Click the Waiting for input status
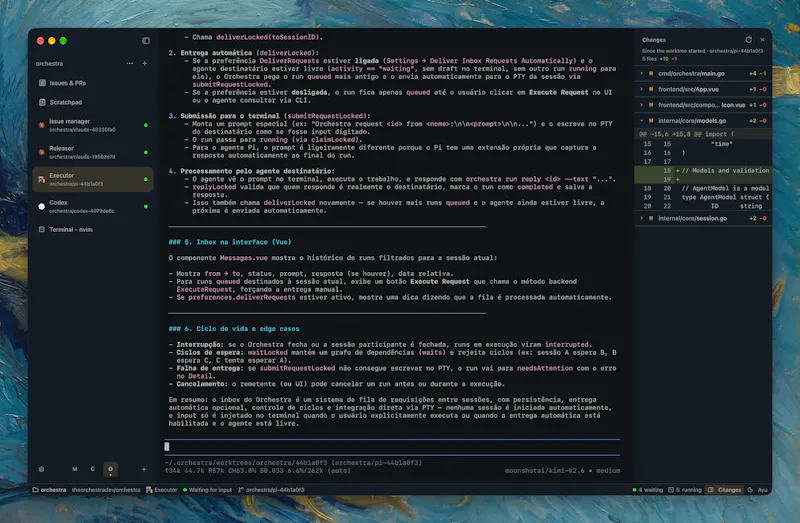The height and width of the screenshot is (523, 800). (207, 490)
